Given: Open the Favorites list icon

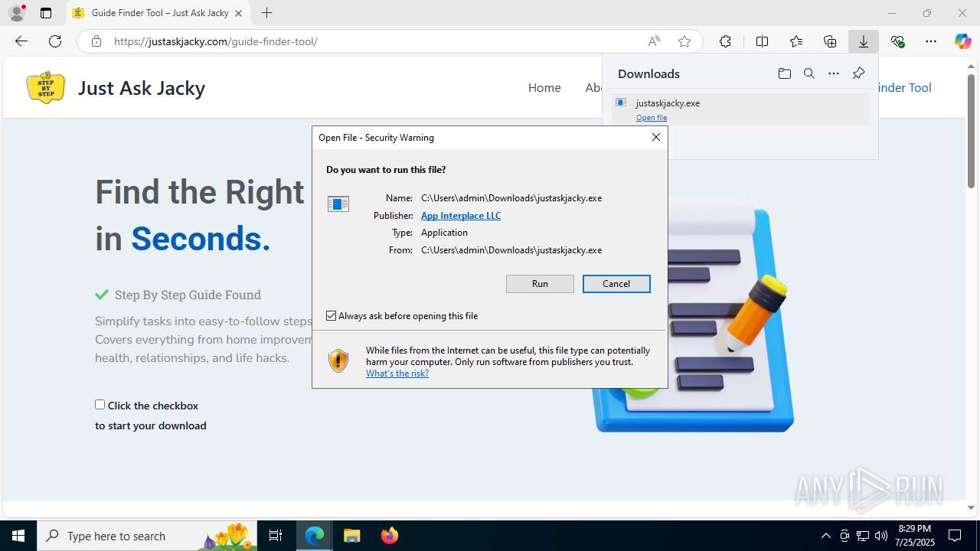Looking at the screenshot, I should click(796, 41).
